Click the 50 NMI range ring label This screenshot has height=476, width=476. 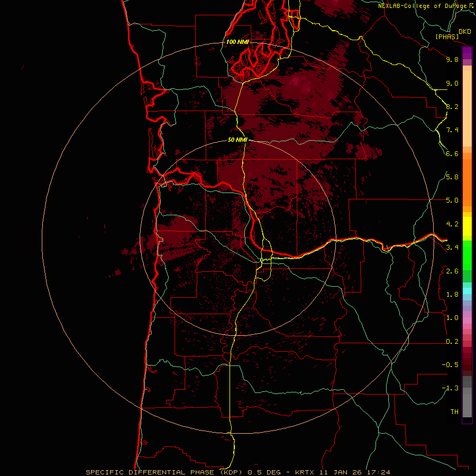[x=237, y=140]
